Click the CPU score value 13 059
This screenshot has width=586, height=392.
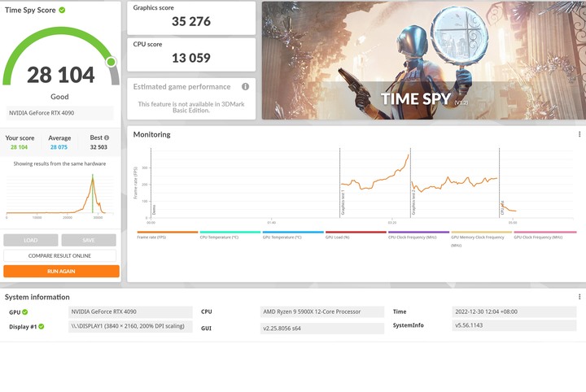(x=191, y=58)
